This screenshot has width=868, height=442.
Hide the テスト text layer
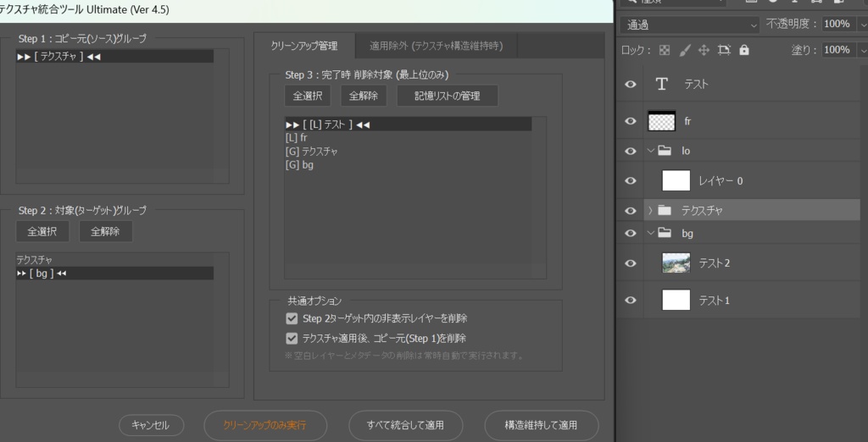point(630,84)
